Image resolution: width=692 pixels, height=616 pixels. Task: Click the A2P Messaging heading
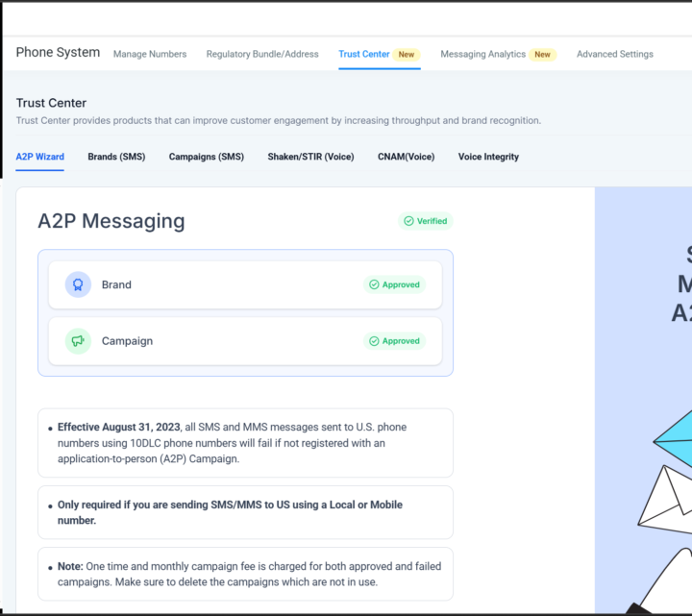(111, 221)
